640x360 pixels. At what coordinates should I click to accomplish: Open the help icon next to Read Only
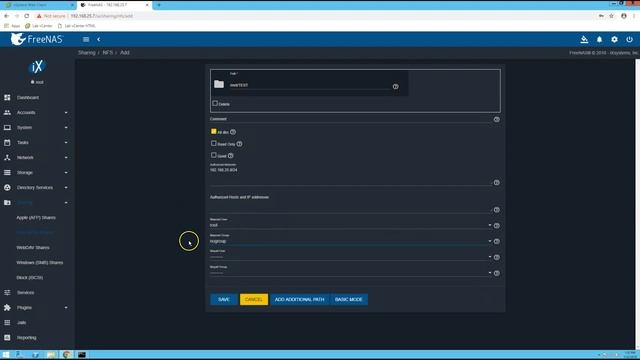pyautogui.click(x=239, y=144)
